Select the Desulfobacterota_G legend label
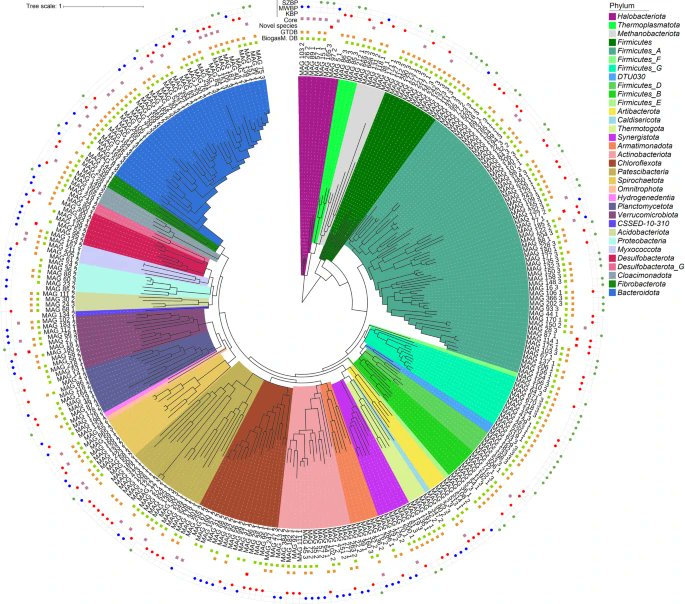The image size is (685, 604). pos(650,267)
